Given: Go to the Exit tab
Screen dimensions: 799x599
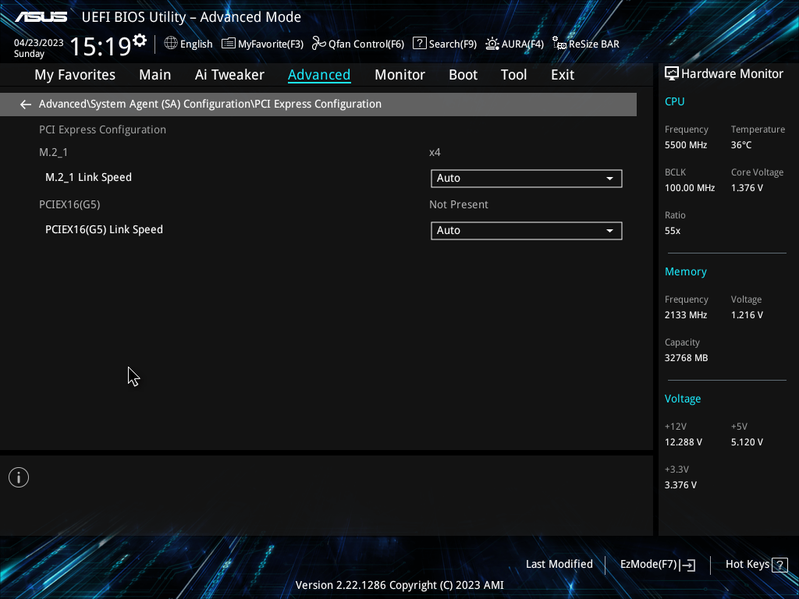Looking at the screenshot, I should point(563,75).
